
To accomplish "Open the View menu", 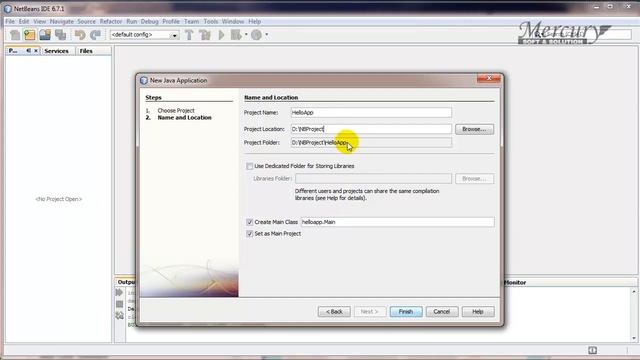I will 40,21.
